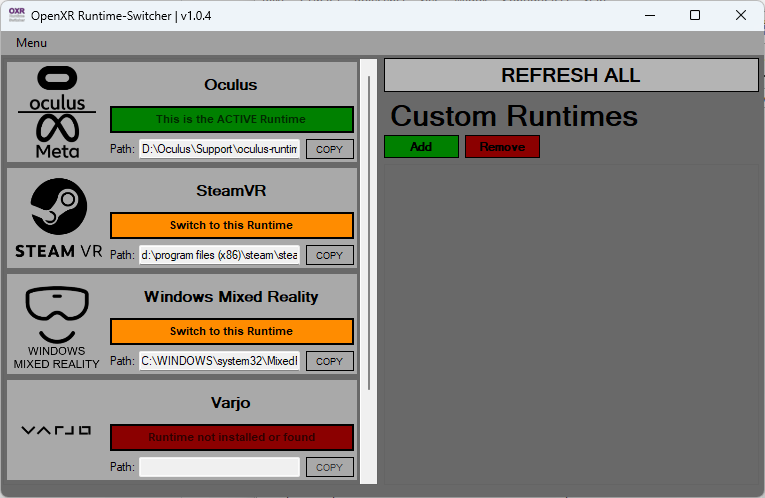Open the Menu item in menu bar
The height and width of the screenshot is (498, 765).
[31, 43]
